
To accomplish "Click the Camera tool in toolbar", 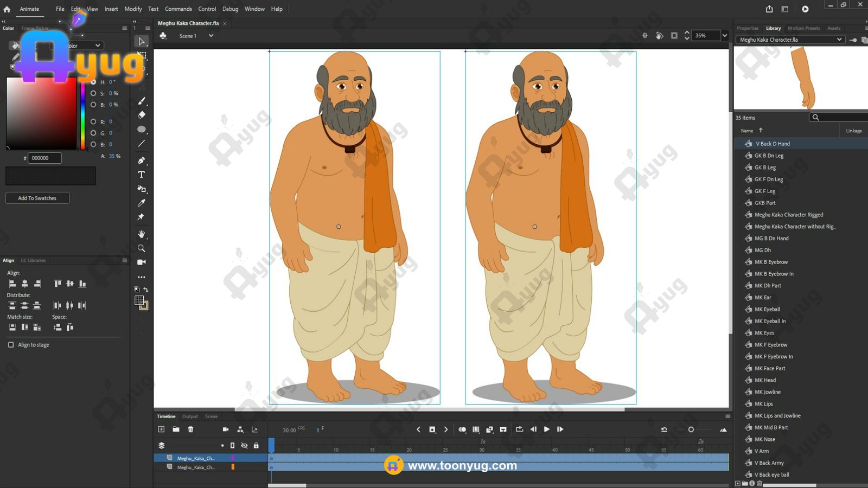I will click(x=142, y=262).
